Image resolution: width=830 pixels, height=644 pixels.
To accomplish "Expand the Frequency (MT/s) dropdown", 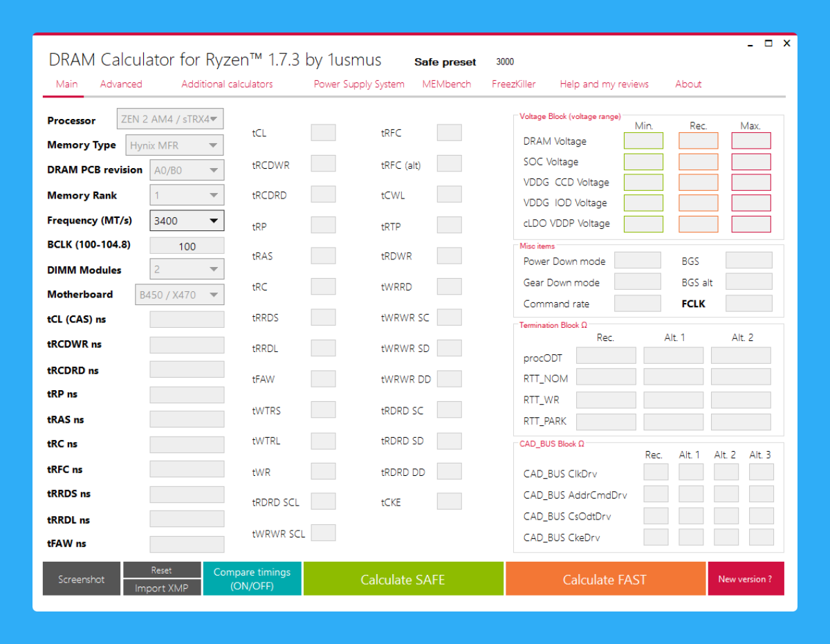I will click(x=187, y=221).
